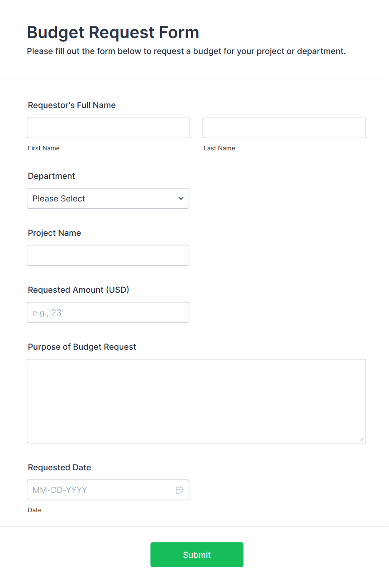Click the Requested Date label

[x=59, y=467]
